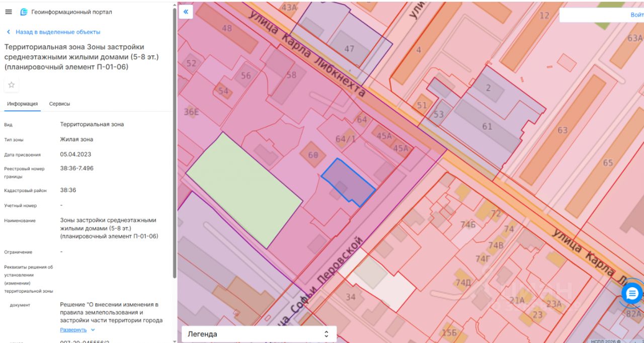The height and width of the screenshot is (343, 644).
Task: Click the back arrow beside Назад
Action: [9, 32]
